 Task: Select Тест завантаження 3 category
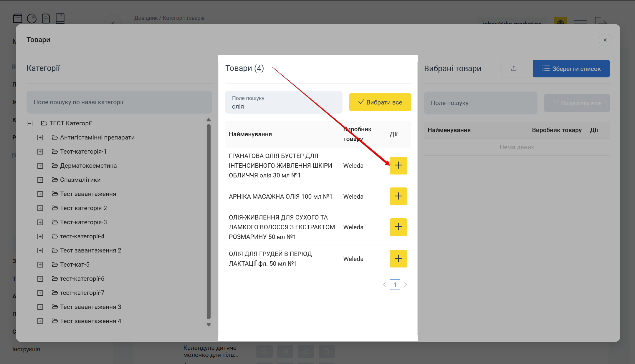(90, 307)
